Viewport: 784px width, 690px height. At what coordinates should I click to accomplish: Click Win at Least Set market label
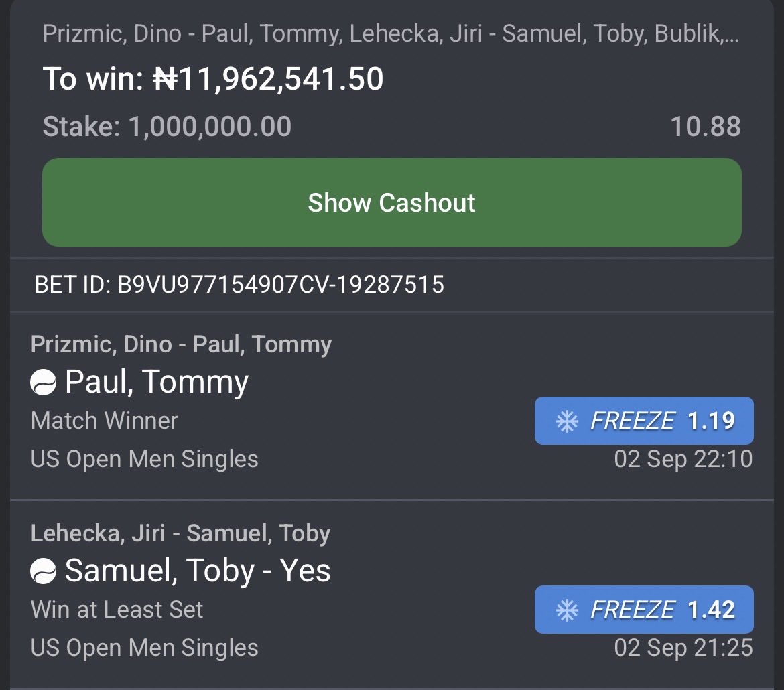(117, 610)
